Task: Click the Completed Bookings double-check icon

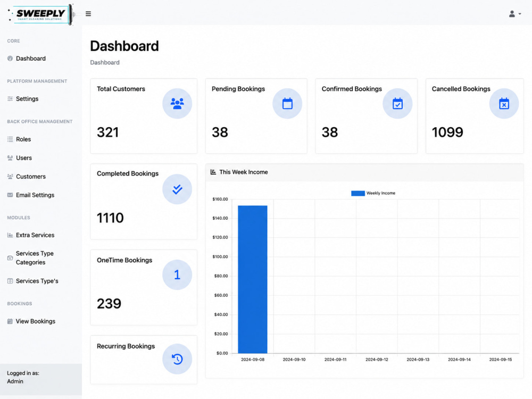Action: (x=177, y=189)
